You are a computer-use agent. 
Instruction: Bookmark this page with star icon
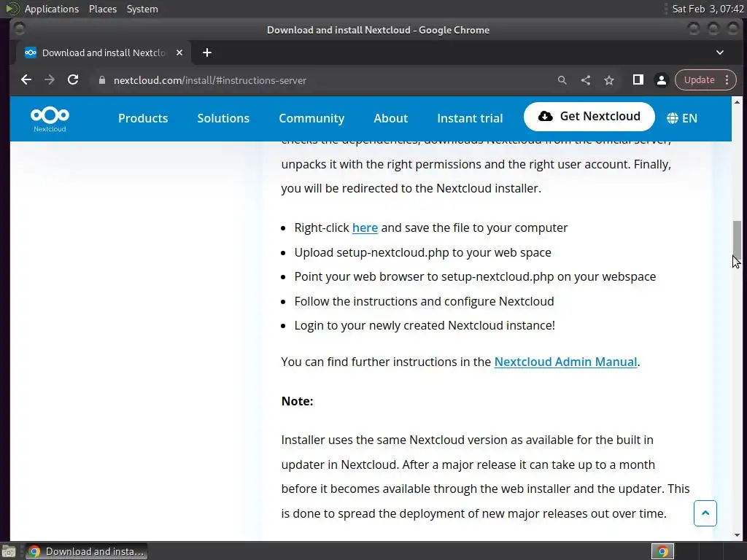(609, 80)
